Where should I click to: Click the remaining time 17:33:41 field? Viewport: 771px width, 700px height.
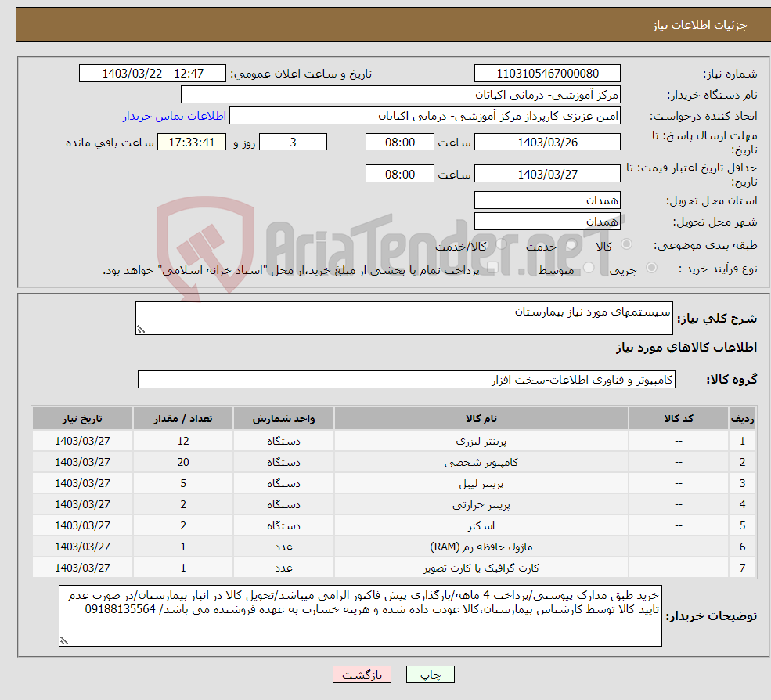coord(192,143)
